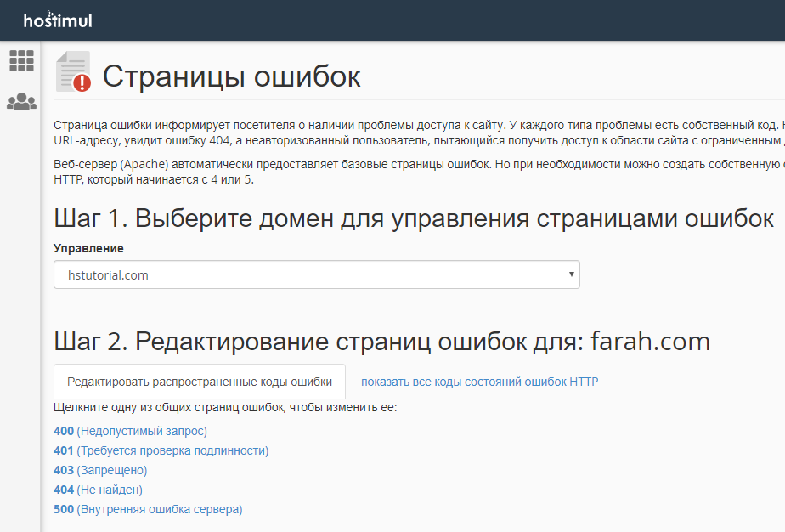Click the 'Страницы ошибок' page title

coord(231,76)
